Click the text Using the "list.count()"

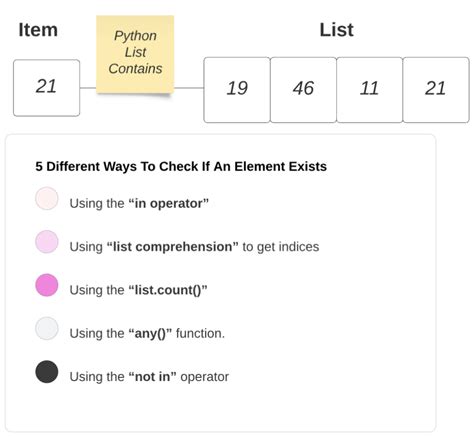[138, 290]
